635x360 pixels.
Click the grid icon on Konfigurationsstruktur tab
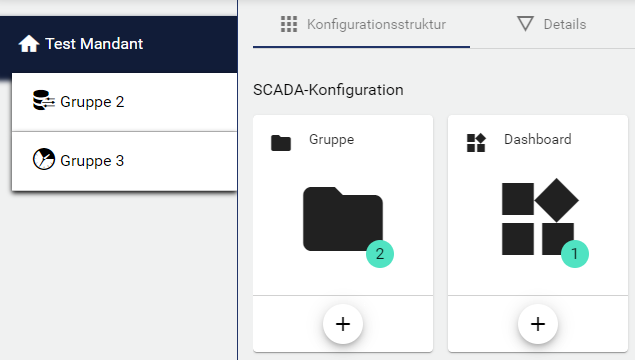coord(289,24)
